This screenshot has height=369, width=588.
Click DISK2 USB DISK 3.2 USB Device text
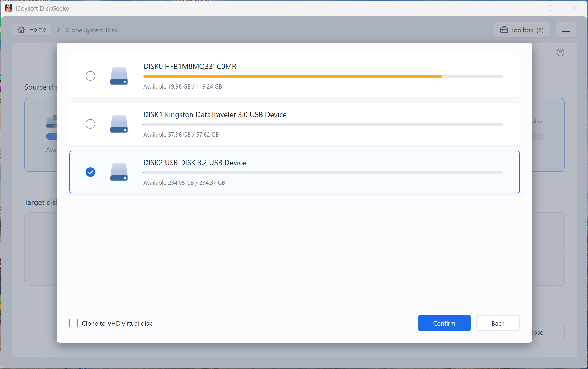[x=195, y=163]
